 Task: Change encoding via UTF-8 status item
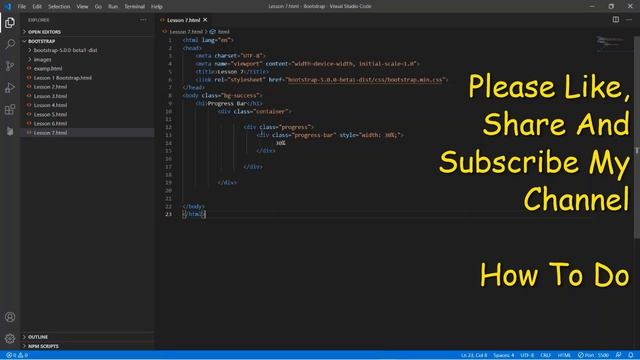click(527, 355)
